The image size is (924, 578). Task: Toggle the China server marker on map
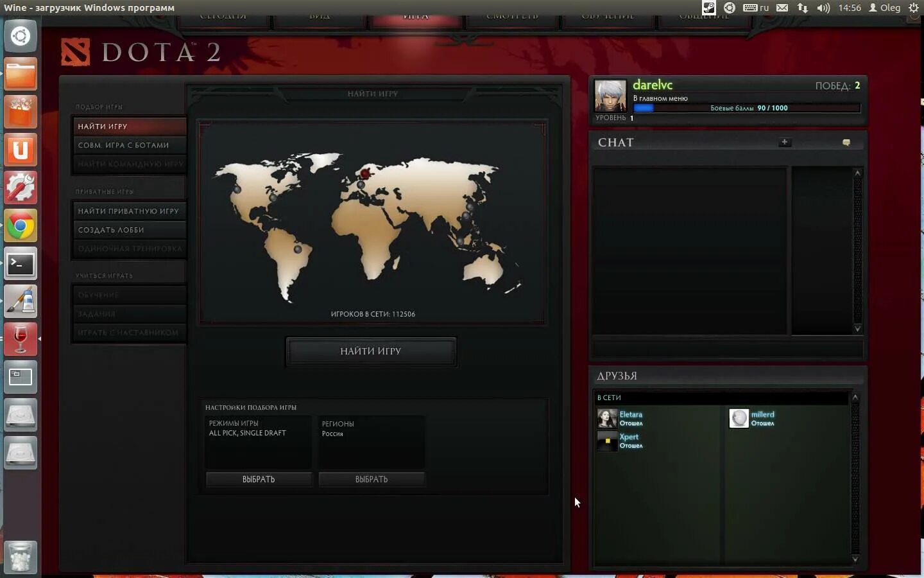[x=466, y=216]
